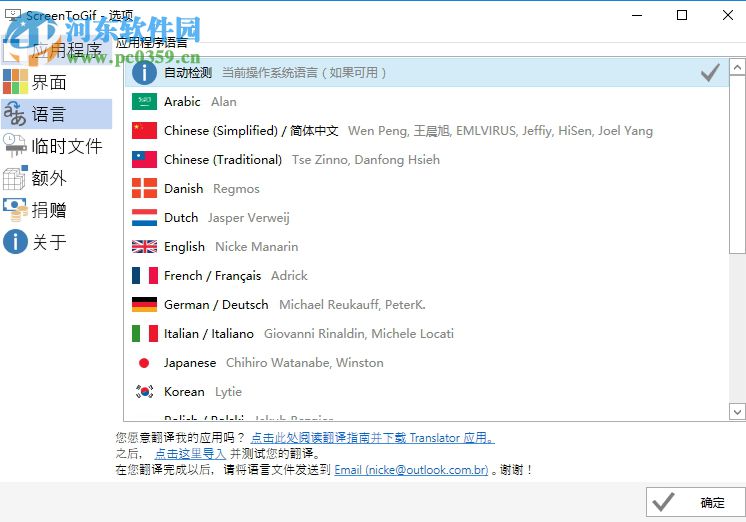Screen dimensions: 746x522
Task: Click the blue info icon beside 关于
Action: (15, 242)
